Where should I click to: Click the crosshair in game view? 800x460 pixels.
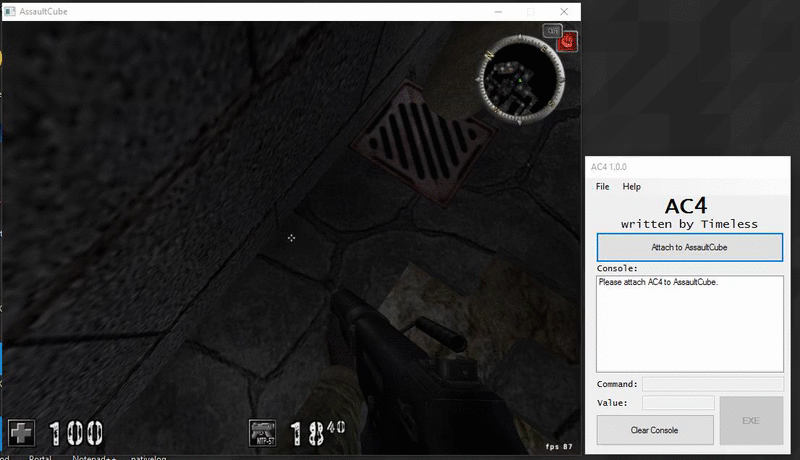click(291, 238)
